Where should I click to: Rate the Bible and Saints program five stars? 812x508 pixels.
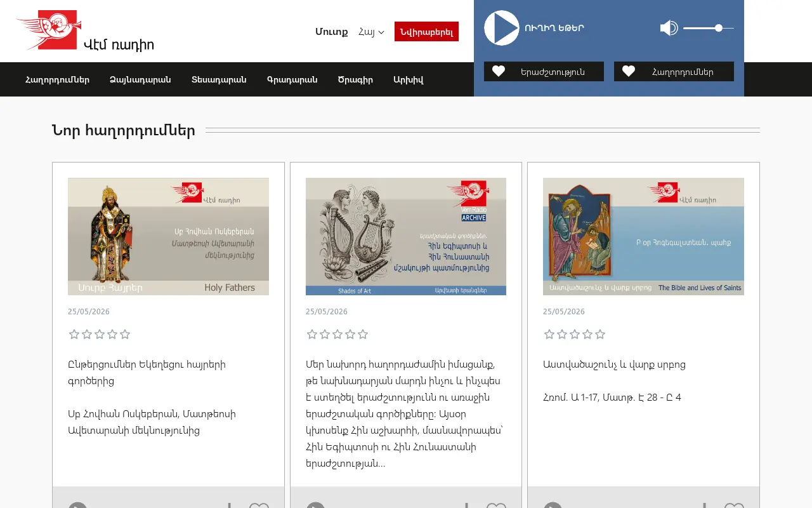[600, 334]
